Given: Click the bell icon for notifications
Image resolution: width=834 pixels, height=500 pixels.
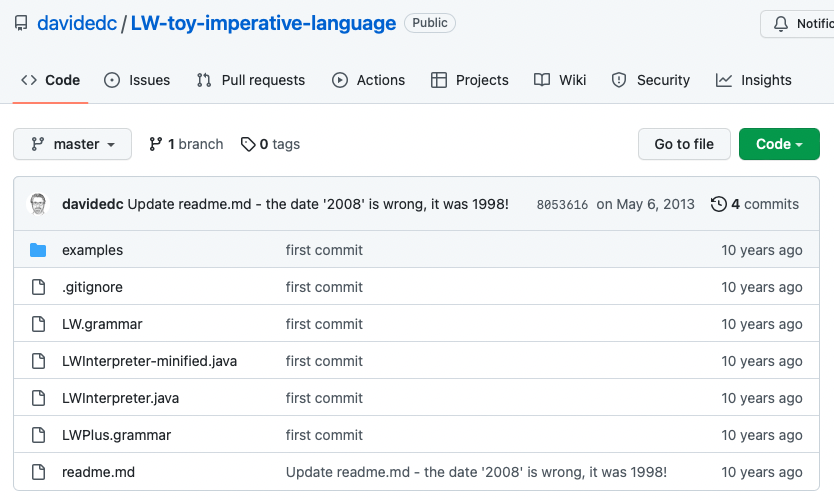Looking at the screenshot, I should (781, 24).
